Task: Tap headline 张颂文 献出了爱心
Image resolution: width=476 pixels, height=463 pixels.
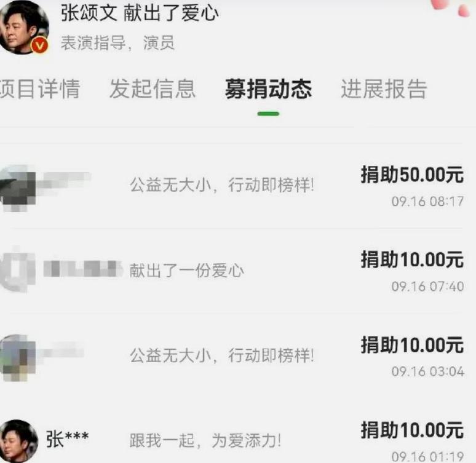Action: coord(140,14)
